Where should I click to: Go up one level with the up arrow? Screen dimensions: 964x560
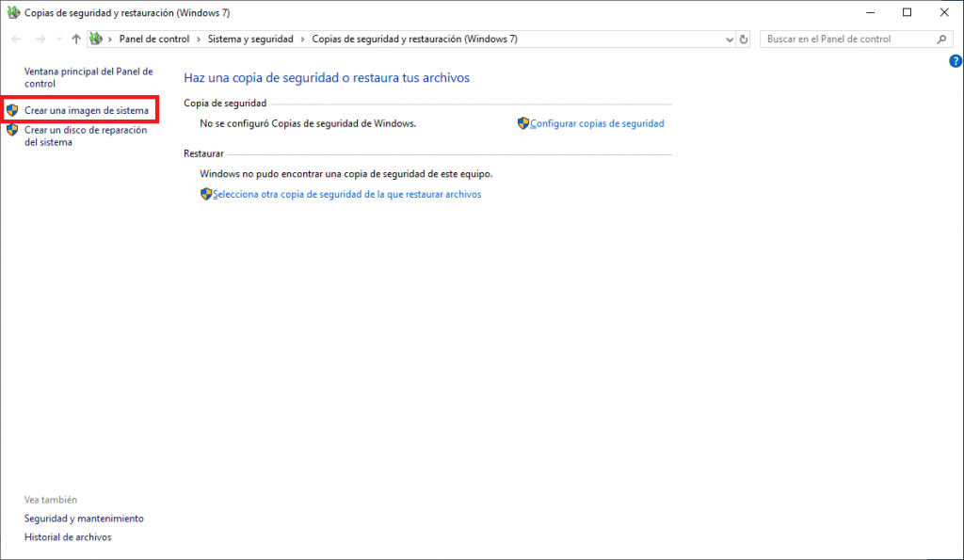pos(76,40)
